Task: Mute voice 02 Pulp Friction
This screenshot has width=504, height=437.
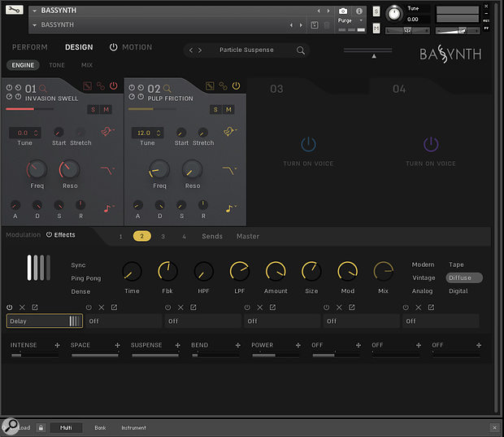Action: pyautogui.click(x=228, y=110)
